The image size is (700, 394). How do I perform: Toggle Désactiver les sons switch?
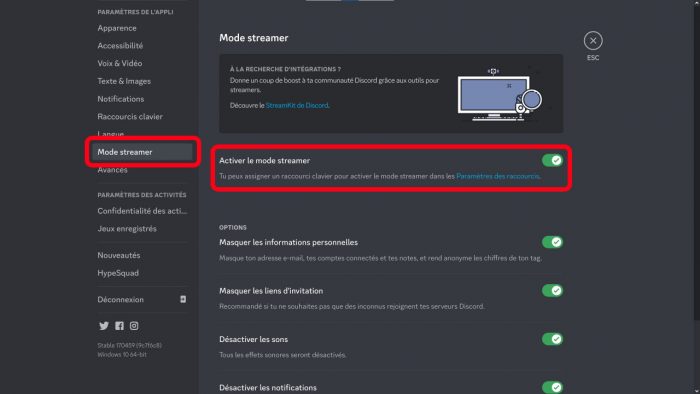coord(552,339)
